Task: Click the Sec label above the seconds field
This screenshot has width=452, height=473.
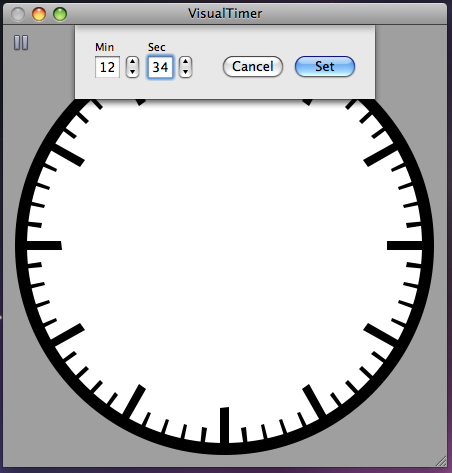Action: pyautogui.click(x=156, y=47)
